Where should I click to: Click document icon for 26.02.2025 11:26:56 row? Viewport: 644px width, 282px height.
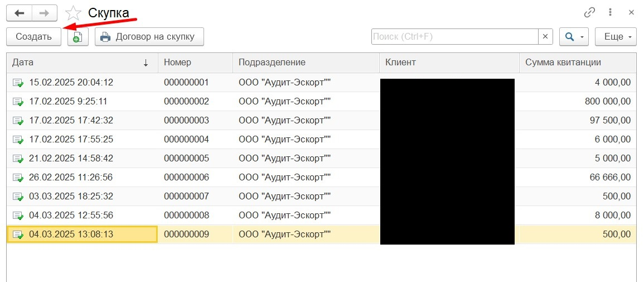(x=18, y=178)
